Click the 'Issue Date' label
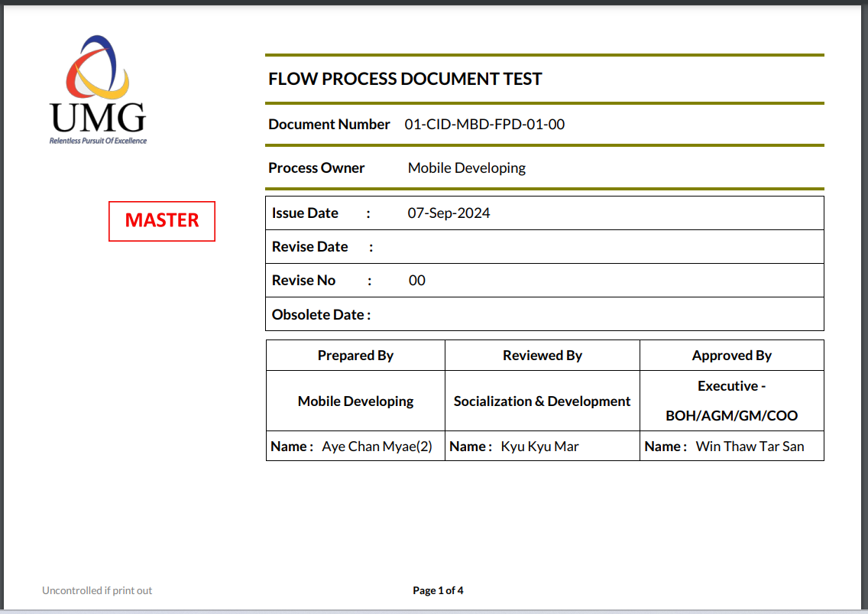Screen dimensions: 868x614 pyautogui.click(x=305, y=213)
